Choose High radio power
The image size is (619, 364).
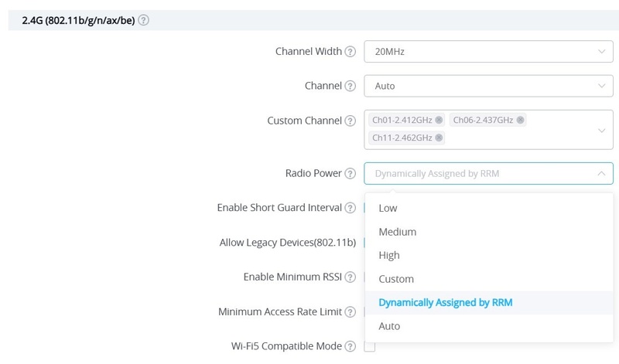click(x=489, y=256)
